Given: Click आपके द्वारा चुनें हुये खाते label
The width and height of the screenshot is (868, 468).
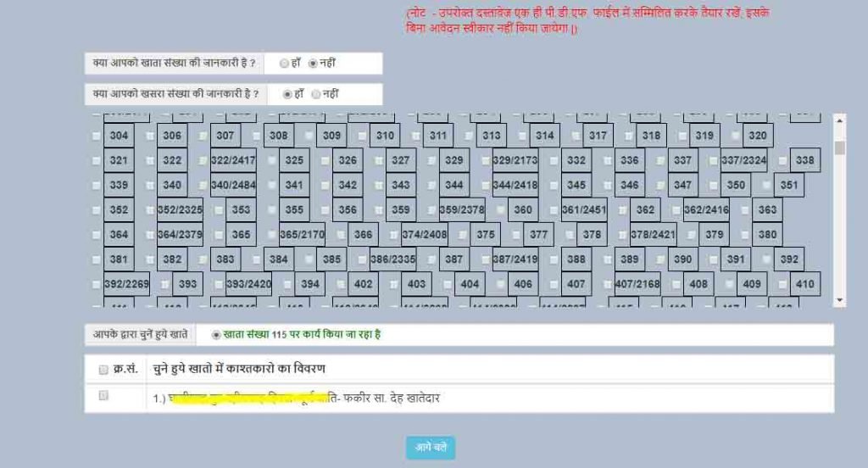Looking at the screenshot, I should click(x=140, y=335).
